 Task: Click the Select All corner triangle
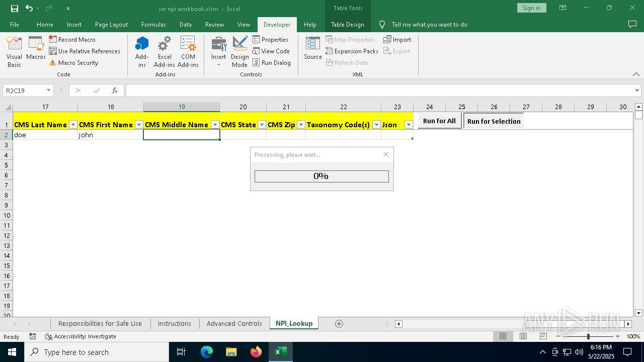(x=8, y=107)
